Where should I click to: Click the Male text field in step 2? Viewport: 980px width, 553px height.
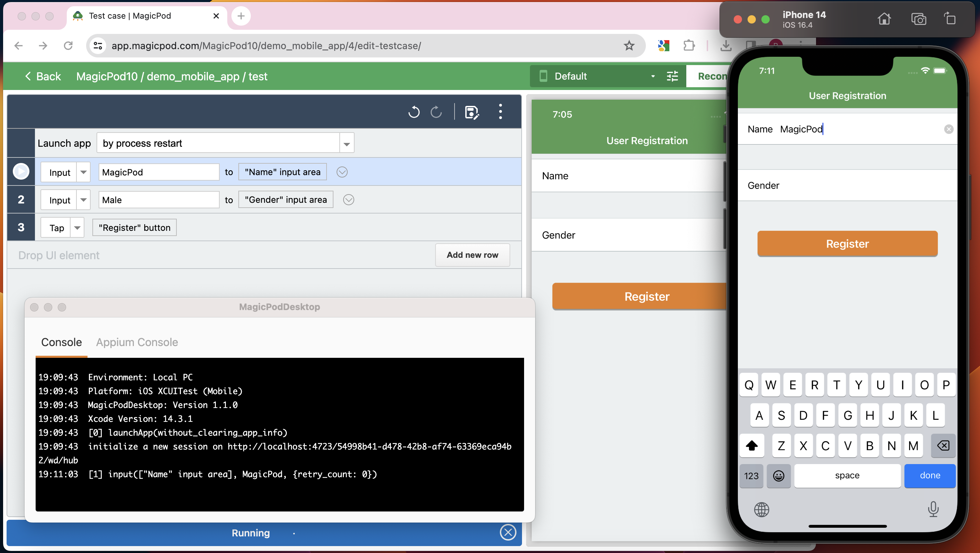159,200
